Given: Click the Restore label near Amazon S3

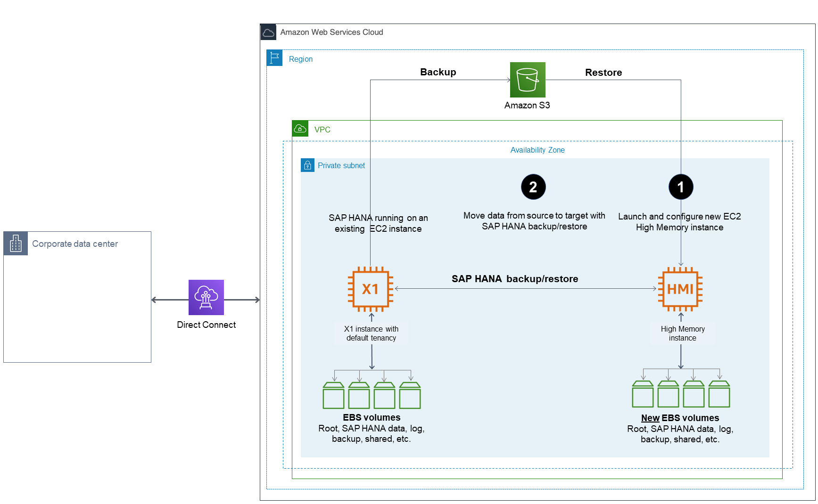Looking at the screenshot, I should point(604,72).
